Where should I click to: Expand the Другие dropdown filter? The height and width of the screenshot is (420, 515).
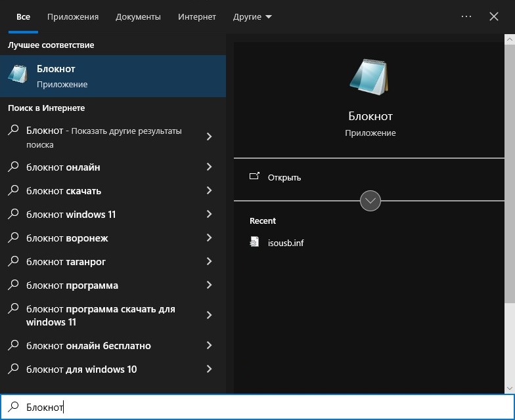[252, 17]
